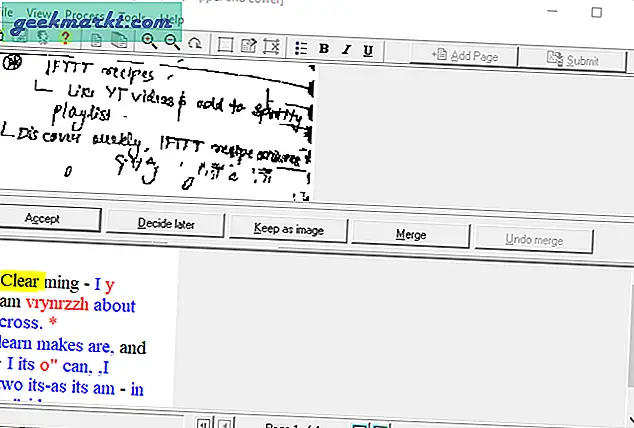
Task: Toggle the bullet list formatting icon
Action: [x=302, y=48]
